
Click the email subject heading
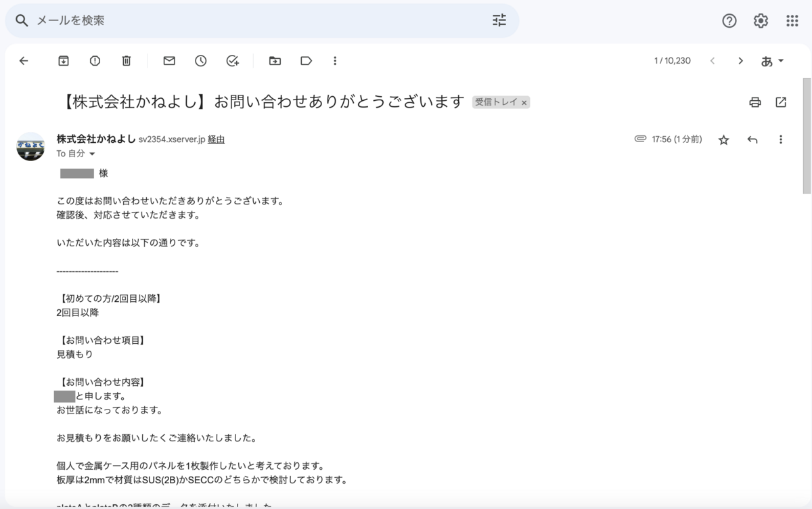pyautogui.click(x=263, y=102)
